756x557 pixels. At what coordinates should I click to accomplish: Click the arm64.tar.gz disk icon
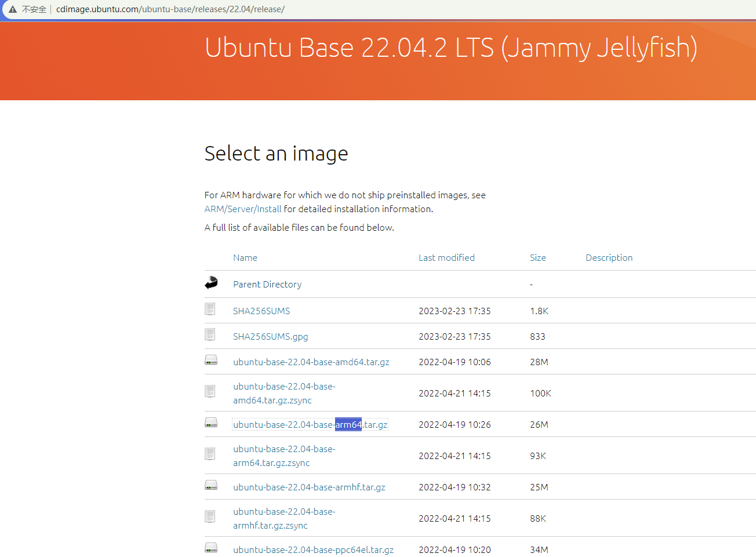click(211, 423)
